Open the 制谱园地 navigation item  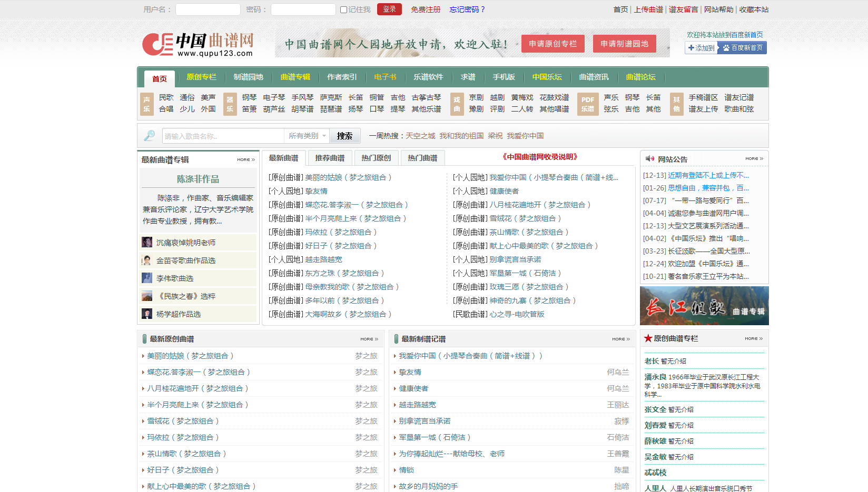click(248, 77)
